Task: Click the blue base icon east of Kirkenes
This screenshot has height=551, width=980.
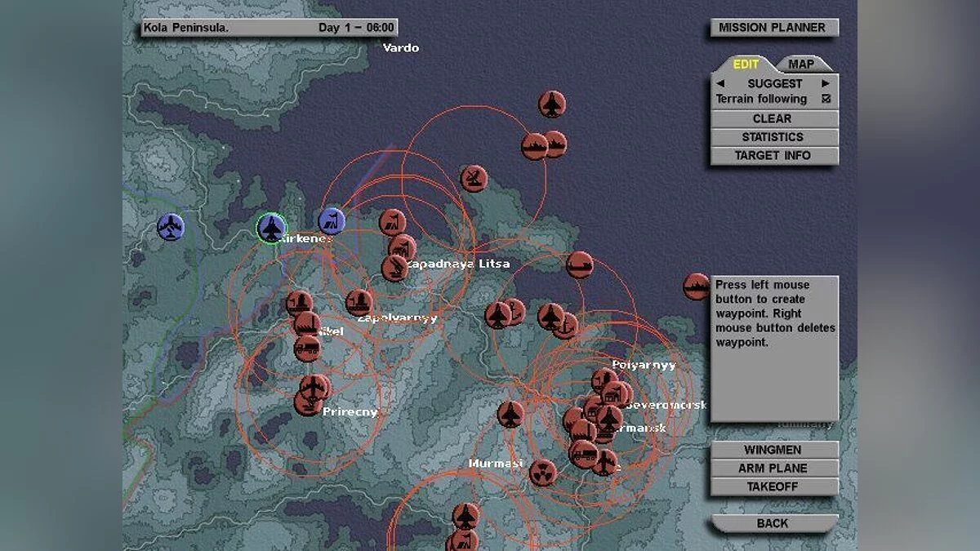Action: [332, 220]
